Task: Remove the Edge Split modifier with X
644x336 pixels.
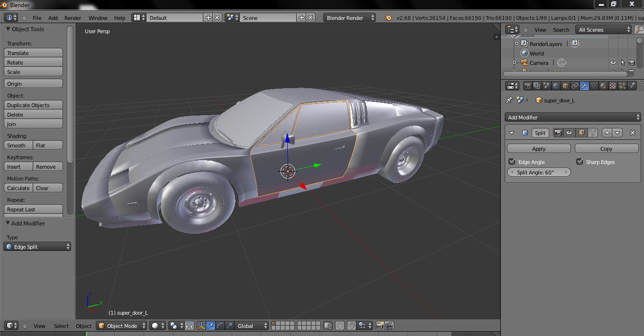Action: pos(632,133)
